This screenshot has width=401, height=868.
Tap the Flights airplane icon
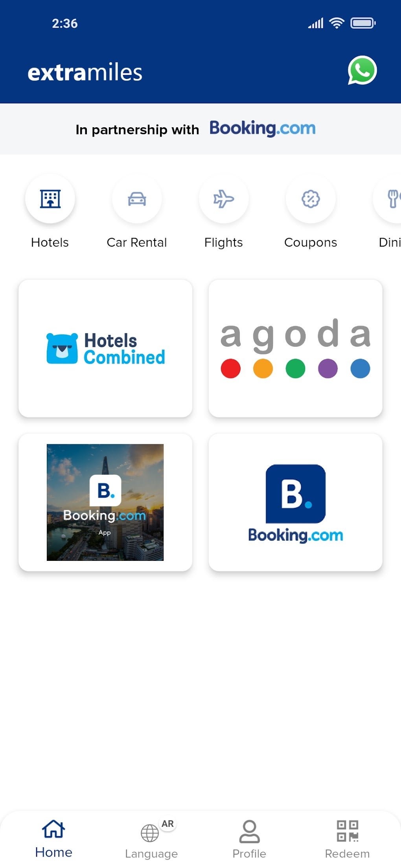point(224,199)
